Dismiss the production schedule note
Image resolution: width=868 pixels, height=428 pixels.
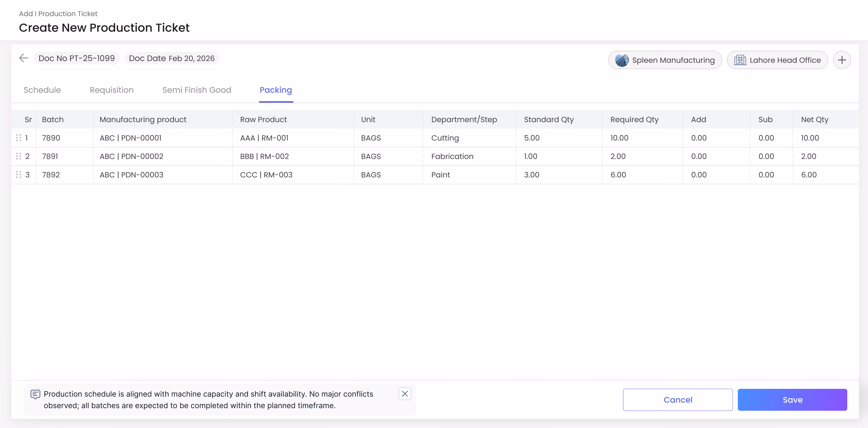[405, 394]
